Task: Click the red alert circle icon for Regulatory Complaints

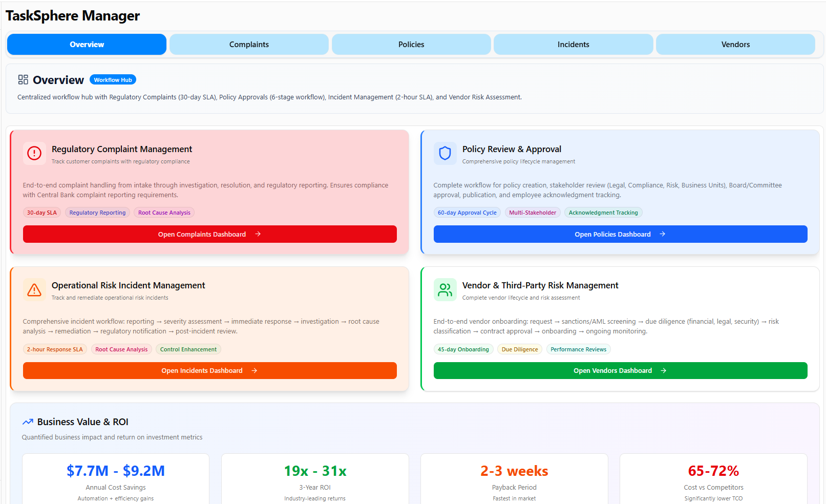Action: pyautogui.click(x=34, y=153)
